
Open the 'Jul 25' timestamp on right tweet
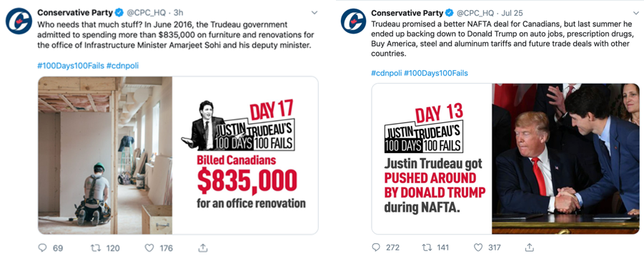[x=511, y=13]
